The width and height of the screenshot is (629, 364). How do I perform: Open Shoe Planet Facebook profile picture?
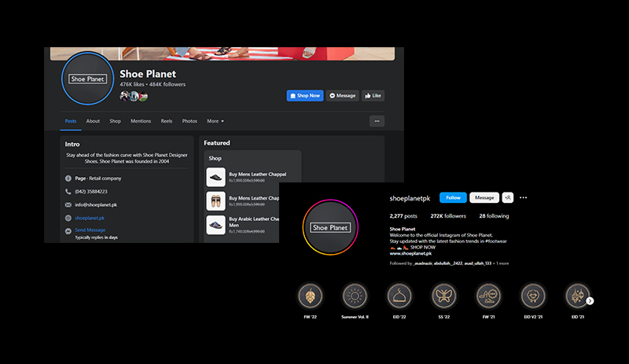(x=87, y=79)
